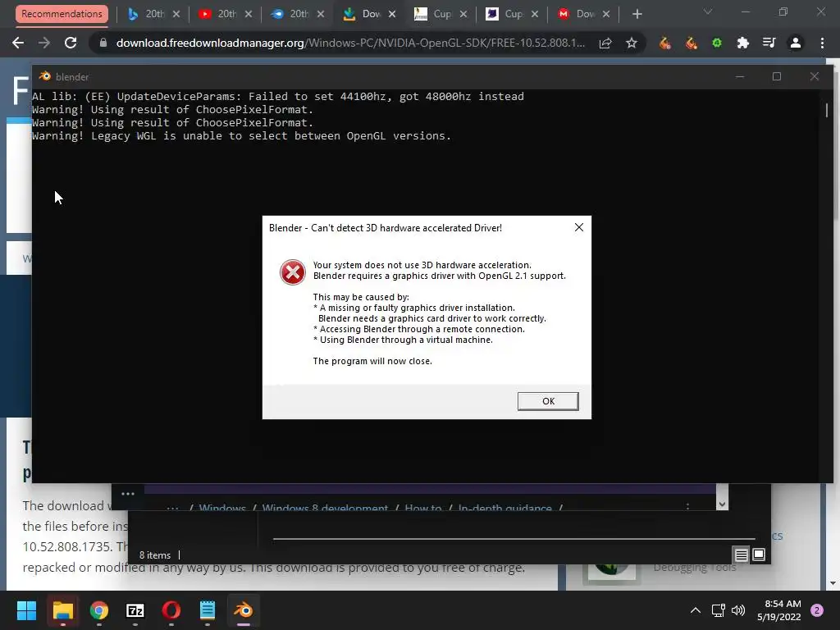Click the blender console scrollbar thumb
The width and height of the screenshot is (840, 630).
(827, 110)
